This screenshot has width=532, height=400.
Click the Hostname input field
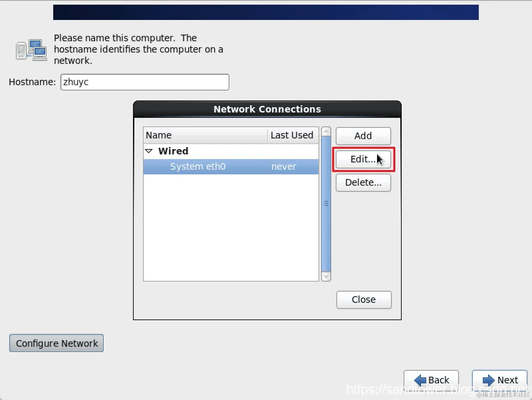click(x=145, y=82)
